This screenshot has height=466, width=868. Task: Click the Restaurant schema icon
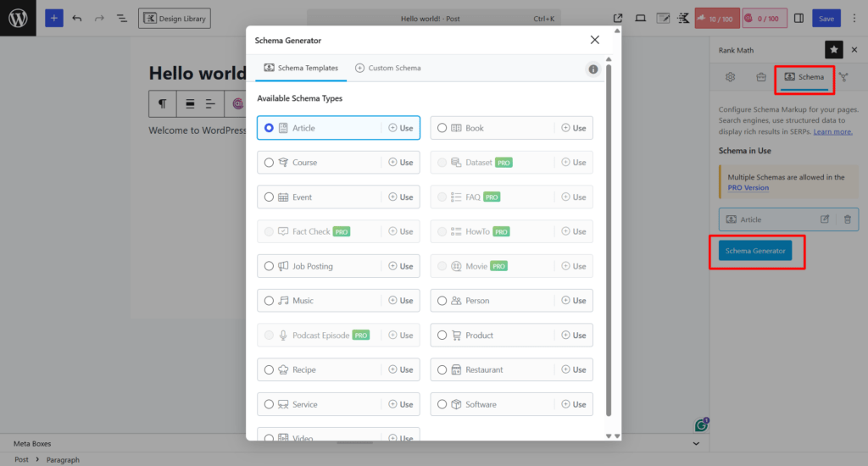click(x=456, y=369)
